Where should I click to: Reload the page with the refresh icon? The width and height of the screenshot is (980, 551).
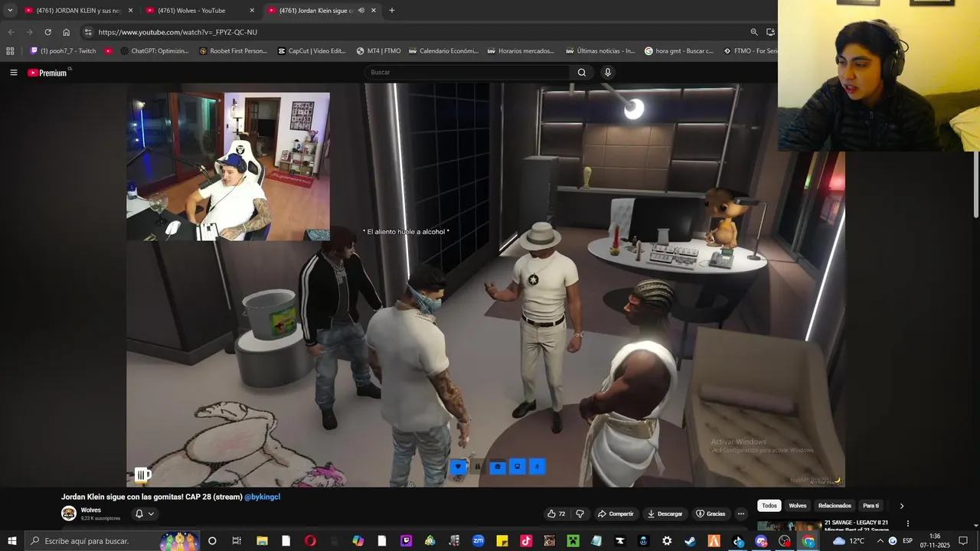47,32
